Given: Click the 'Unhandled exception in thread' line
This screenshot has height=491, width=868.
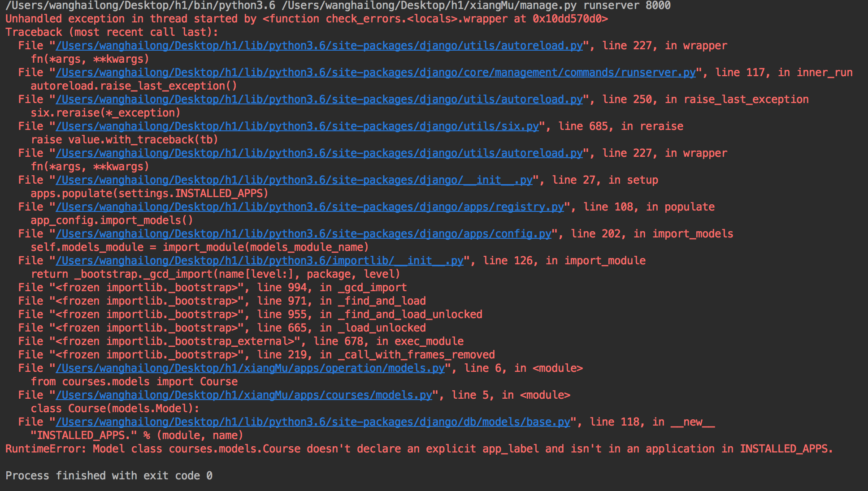Looking at the screenshot, I should [x=307, y=19].
